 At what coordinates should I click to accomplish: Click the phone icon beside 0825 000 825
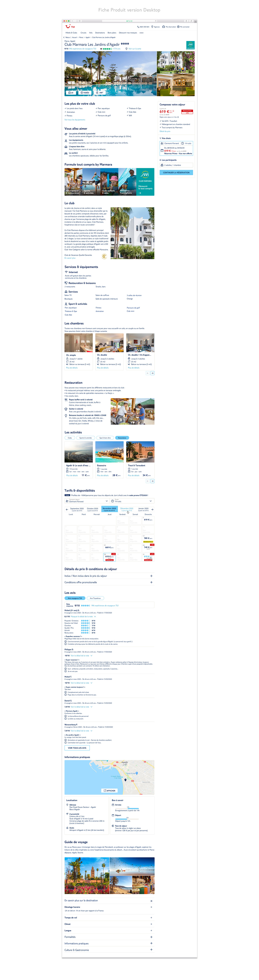pos(138,27)
